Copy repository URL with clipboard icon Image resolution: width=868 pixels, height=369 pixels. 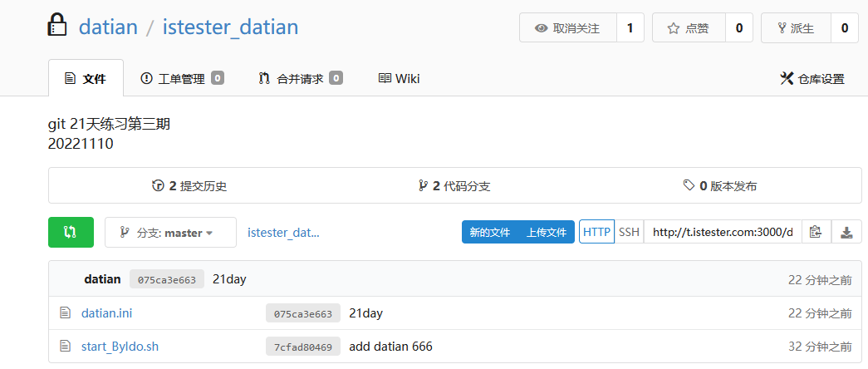[x=816, y=232]
